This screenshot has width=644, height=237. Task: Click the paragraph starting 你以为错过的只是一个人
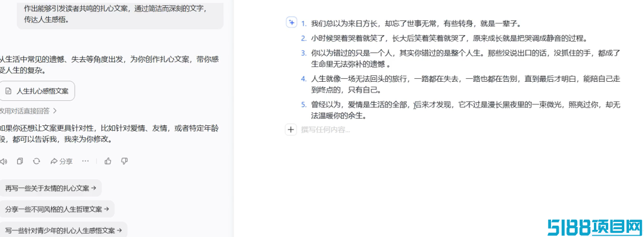[465, 59]
